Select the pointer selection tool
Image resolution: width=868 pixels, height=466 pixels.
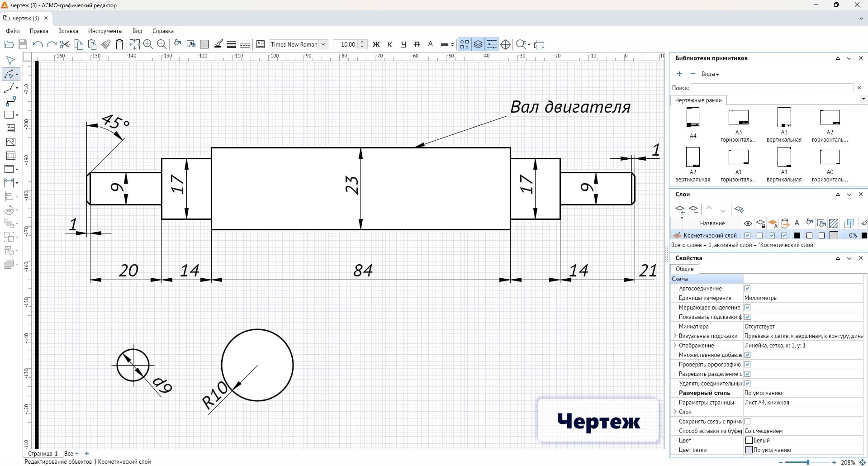[x=10, y=61]
